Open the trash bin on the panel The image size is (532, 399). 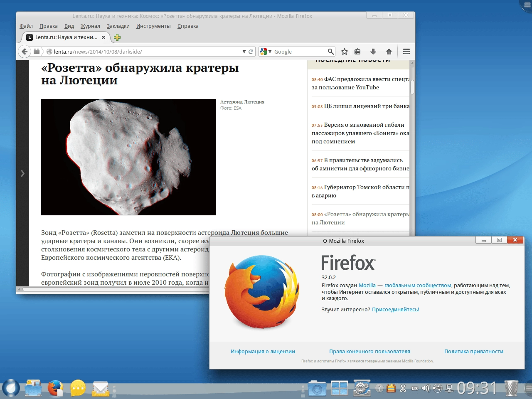511,388
